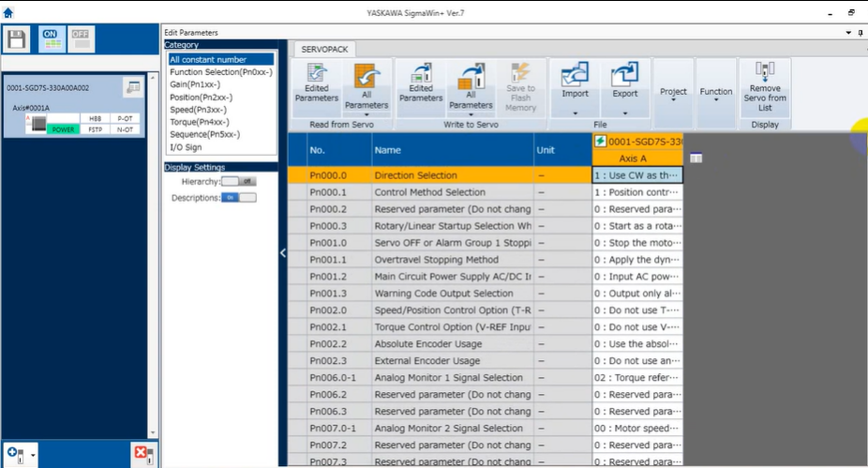Open the Export dropdown menu
The height and width of the screenshot is (468, 868).
(x=625, y=111)
